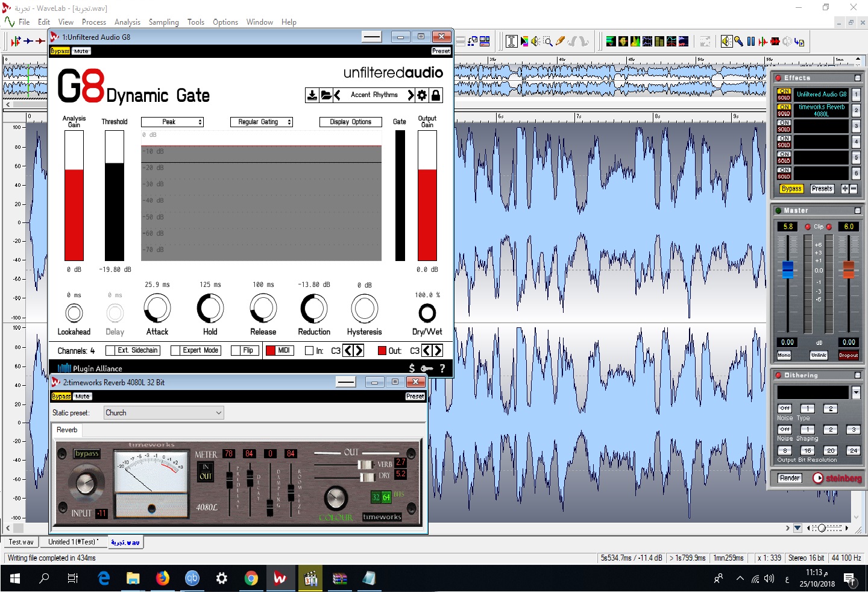This screenshot has height=592, width=868.
Task: Open the Static preset Church dropdown
Action: coord(163,413)
